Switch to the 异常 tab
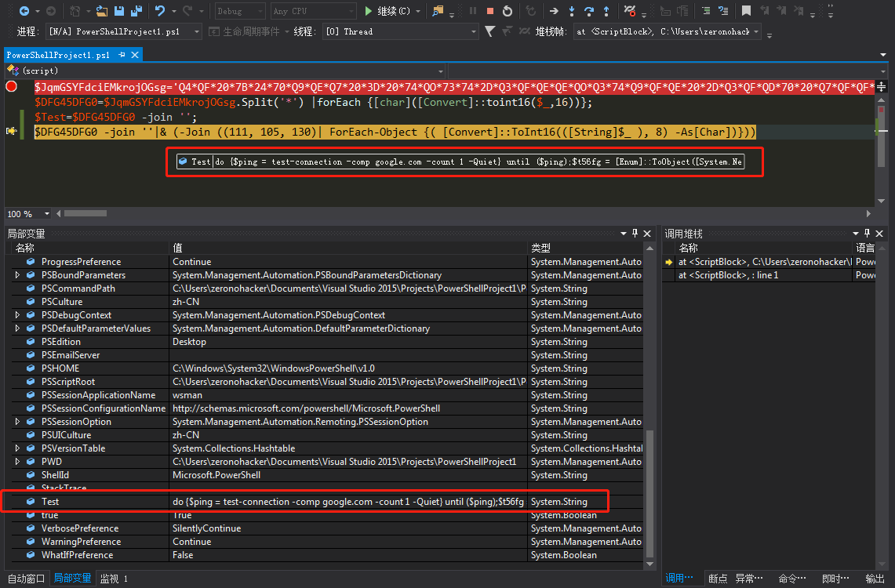 [749, 579]
